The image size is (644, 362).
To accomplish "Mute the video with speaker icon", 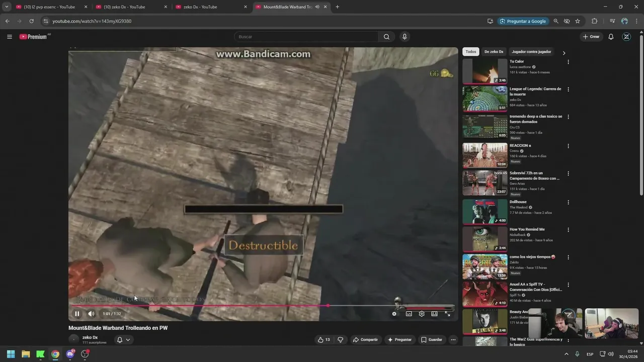I will (x=91, y=314).
